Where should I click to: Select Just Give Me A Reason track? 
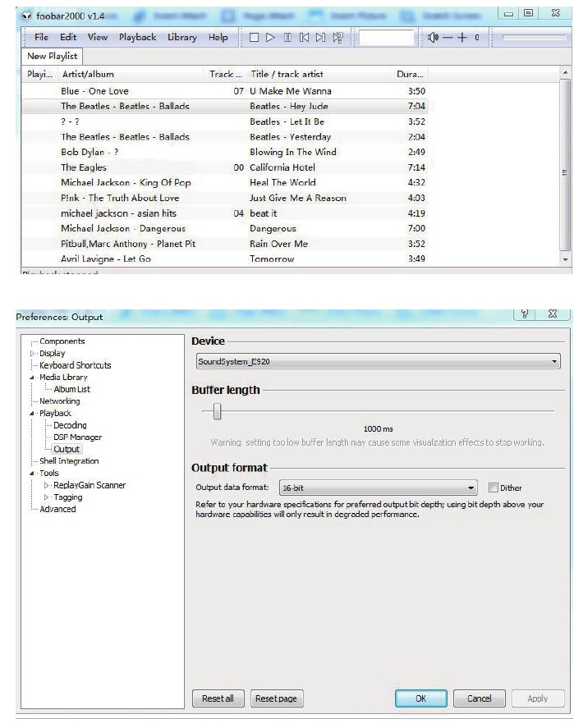225,198
